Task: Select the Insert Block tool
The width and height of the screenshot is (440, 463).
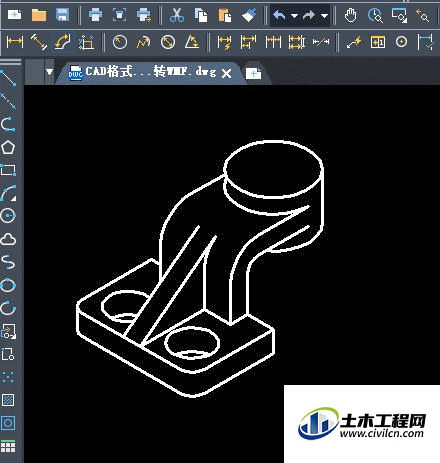Action: click(8, 331)
